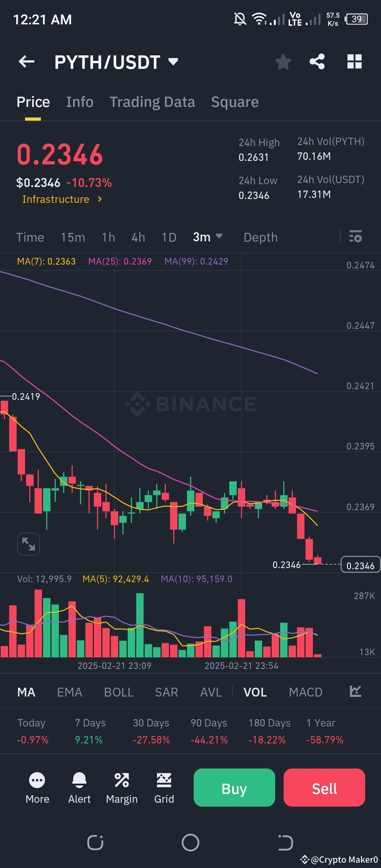Screen dimensions: 381x868
Task: Select the 1D chart interval
Action: pos(168,237)
